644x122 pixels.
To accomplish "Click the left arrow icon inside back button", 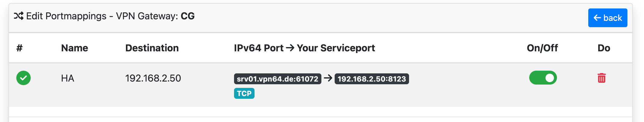I will (597, 18).
